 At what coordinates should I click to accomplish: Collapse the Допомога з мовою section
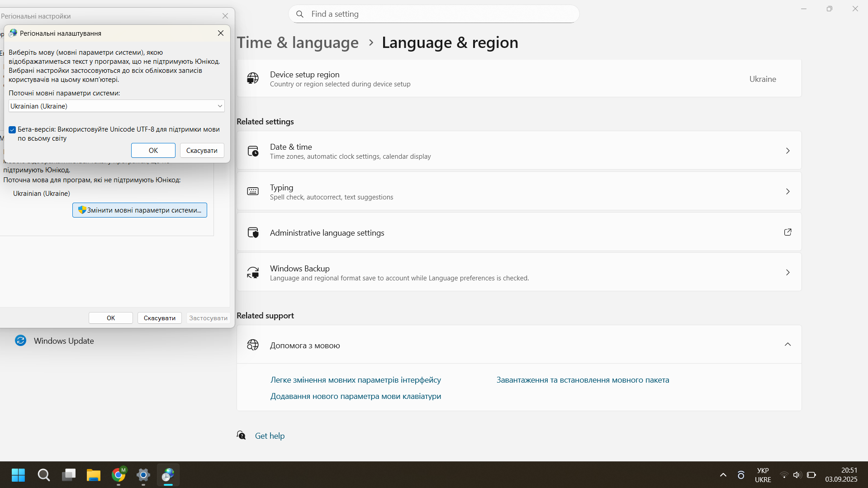tap(787, 345)
